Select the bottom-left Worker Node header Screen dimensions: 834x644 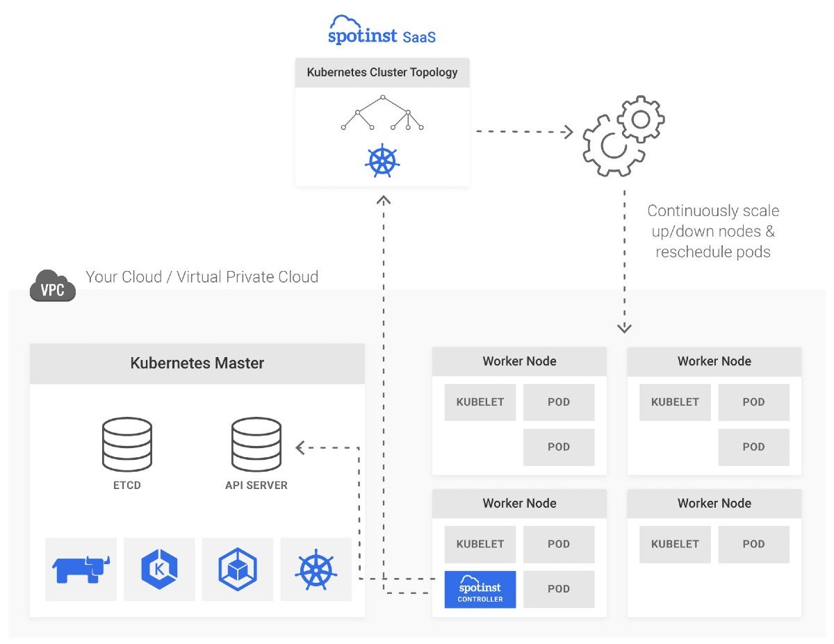[518, 503]
